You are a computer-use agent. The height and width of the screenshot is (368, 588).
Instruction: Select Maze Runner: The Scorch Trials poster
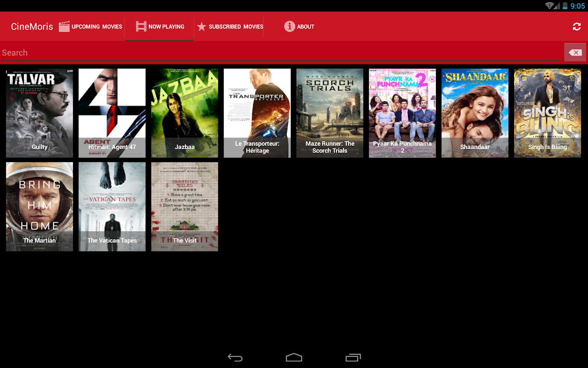click(x=330, y=113)
